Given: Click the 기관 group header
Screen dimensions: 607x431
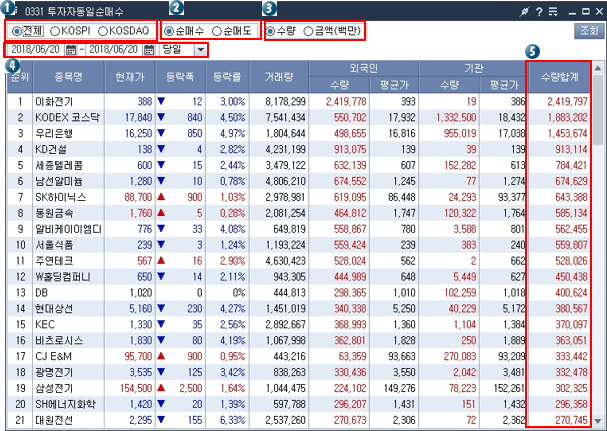Looking at the screenshot, I should click(x=473, y=69).
